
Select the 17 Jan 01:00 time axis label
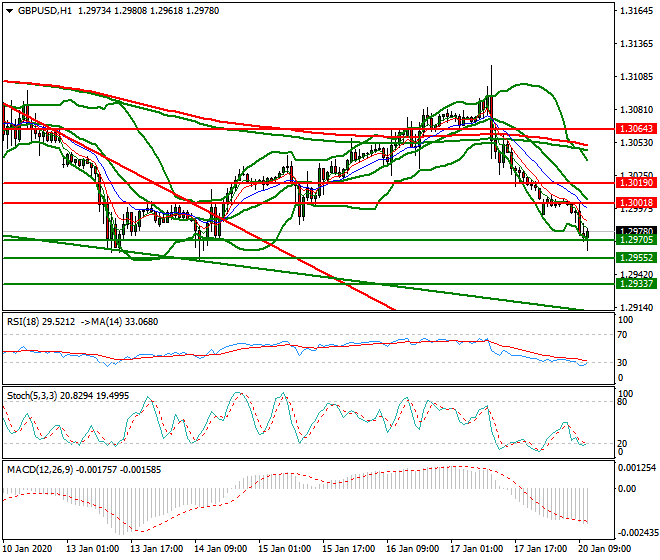coord(476,549)
